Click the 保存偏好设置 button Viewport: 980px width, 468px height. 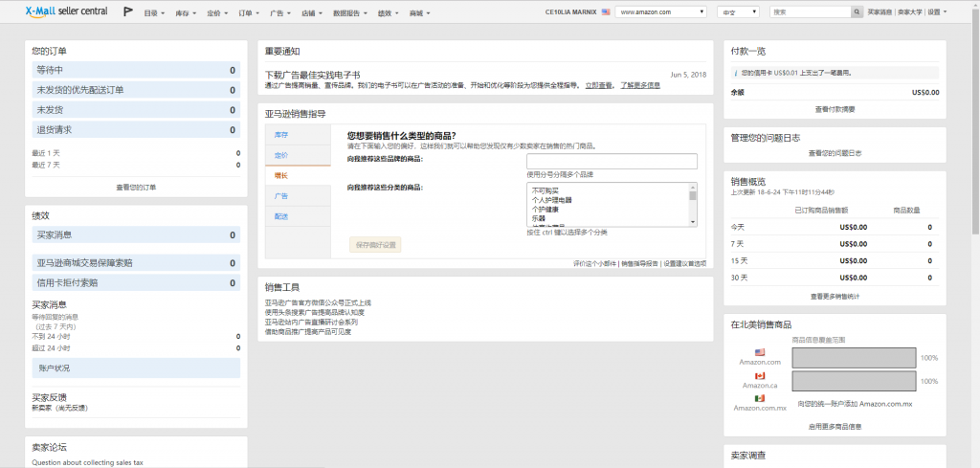375,245
